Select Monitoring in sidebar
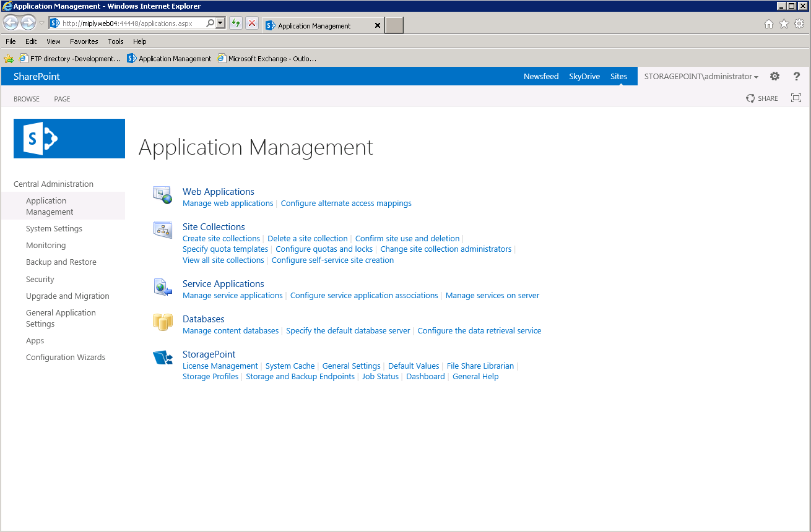The image size is (811, 532). 46,245
